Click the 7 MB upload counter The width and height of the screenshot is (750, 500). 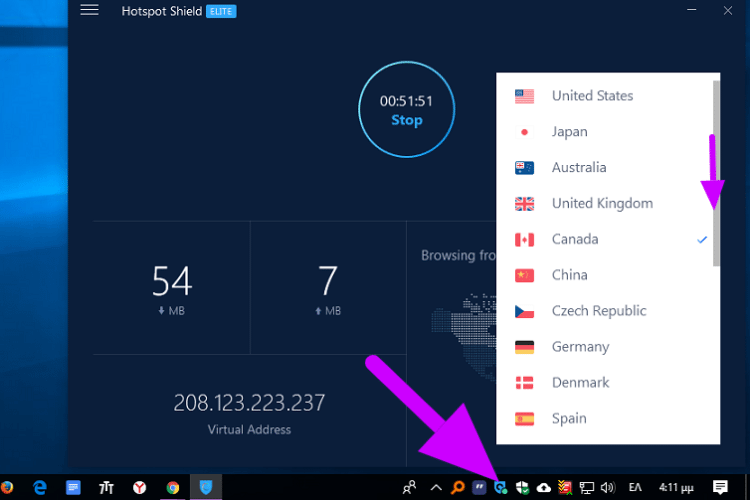(x=328, y=289)
